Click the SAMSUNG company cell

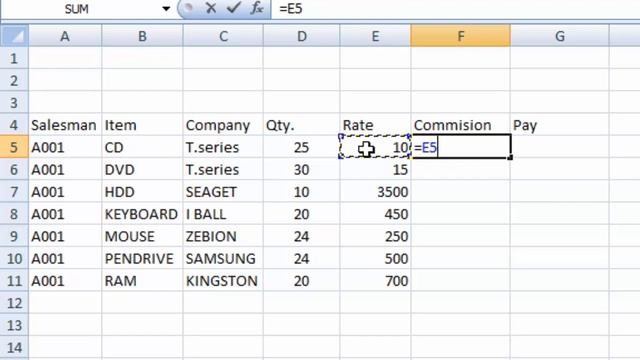tap(223, 258)
